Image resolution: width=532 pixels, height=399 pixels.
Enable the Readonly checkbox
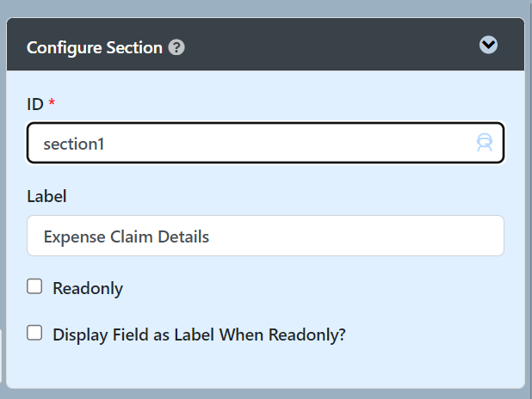point(34,287)
